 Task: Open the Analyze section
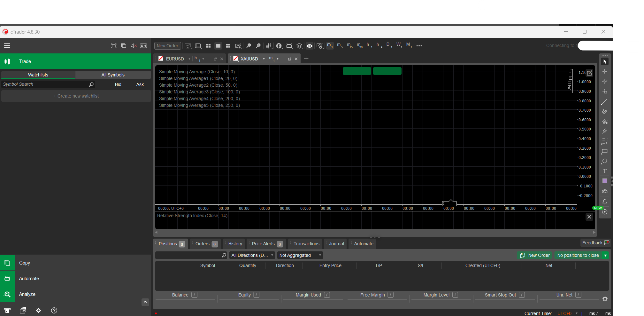click(75, 294)
